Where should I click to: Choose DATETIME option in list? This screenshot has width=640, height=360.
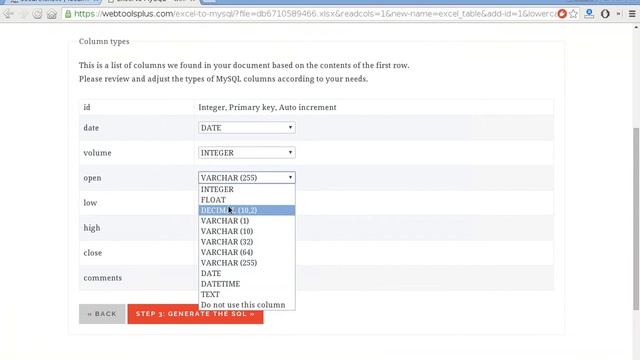point(247,284)
